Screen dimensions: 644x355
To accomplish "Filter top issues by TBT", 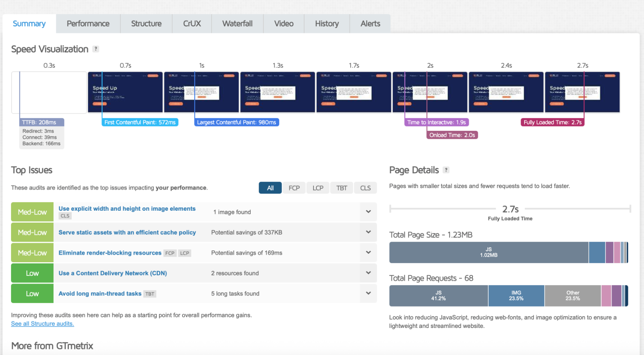I will pos(342,188).
